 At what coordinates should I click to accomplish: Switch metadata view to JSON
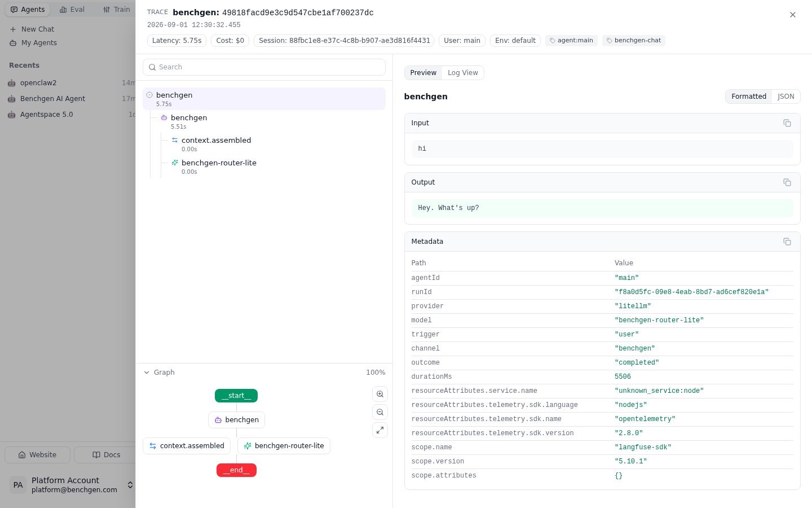(786, 97)
